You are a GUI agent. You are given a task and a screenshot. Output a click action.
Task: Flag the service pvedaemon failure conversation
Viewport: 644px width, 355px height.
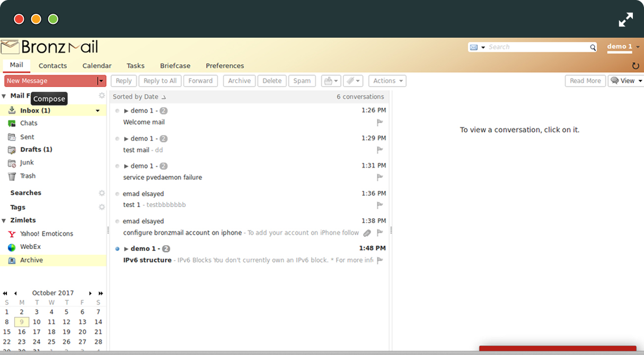point(380,178)
